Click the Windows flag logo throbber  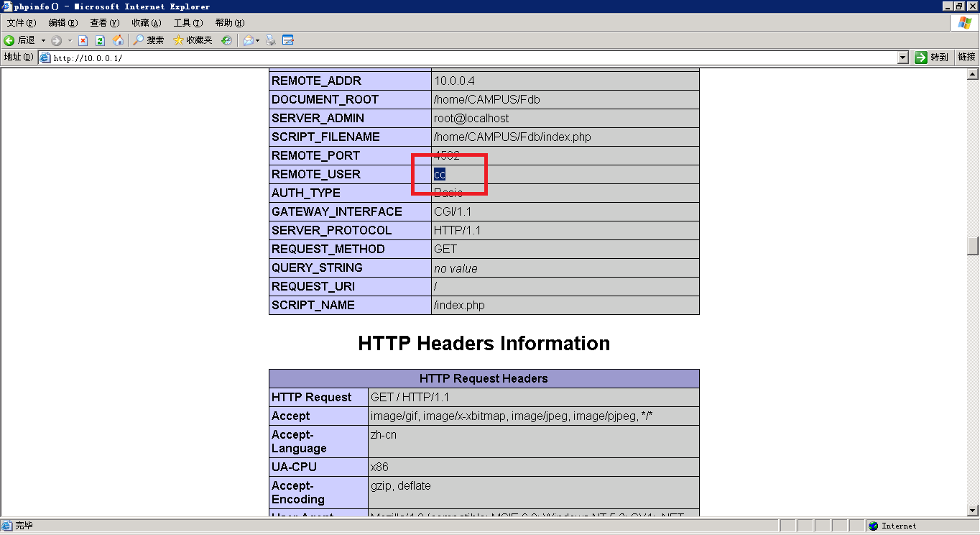[x=964, y=23]
